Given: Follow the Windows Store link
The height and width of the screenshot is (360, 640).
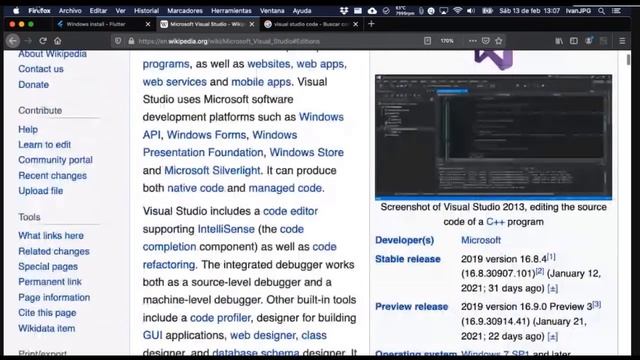Looking at the screenshot, I should pyautogui.click(x=307, y=152).
